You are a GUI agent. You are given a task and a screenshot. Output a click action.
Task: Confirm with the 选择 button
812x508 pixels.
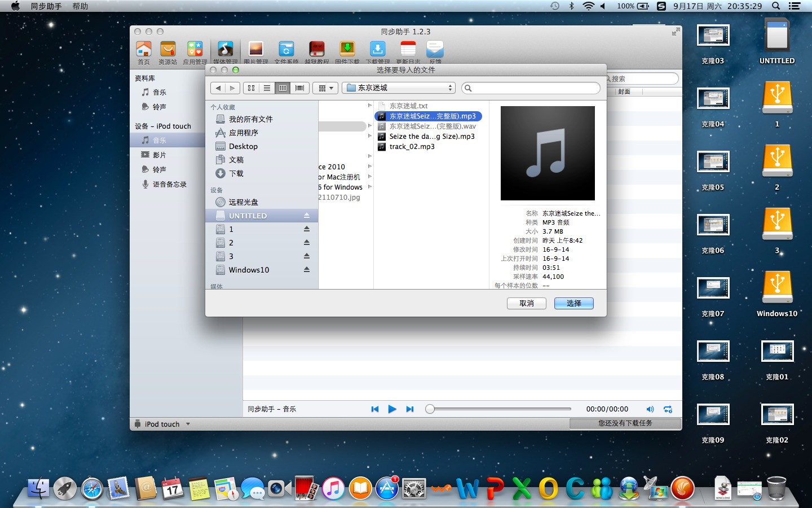coord(573,303)
